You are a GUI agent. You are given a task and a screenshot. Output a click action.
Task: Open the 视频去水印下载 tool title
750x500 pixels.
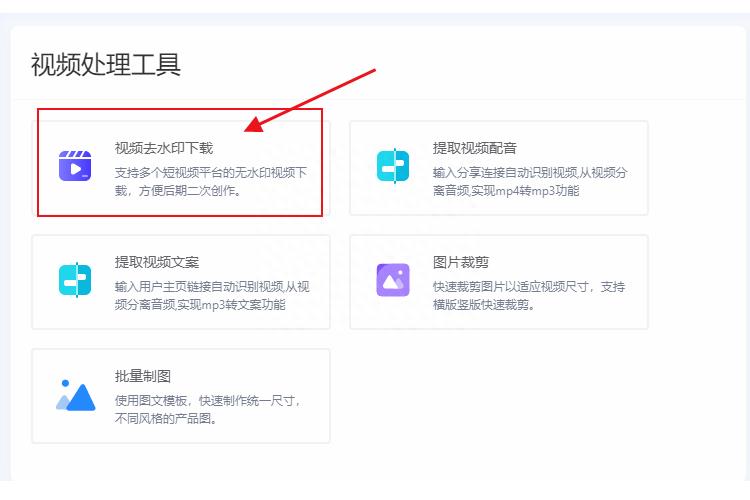coord(164,148)
